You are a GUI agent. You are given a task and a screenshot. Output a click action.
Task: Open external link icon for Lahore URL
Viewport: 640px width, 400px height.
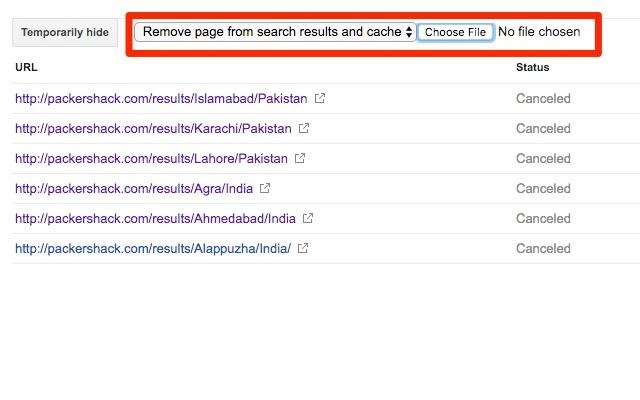tap(300, 159)
